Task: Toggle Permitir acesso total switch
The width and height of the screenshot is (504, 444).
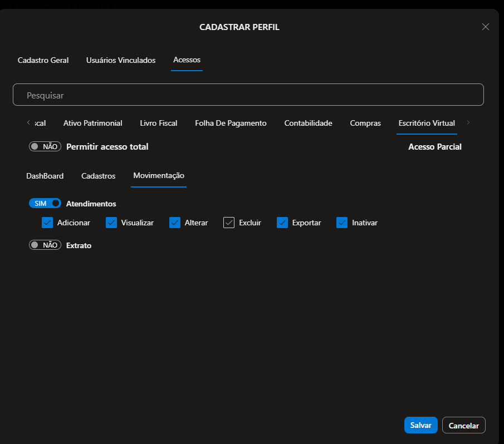Action: 45,147
